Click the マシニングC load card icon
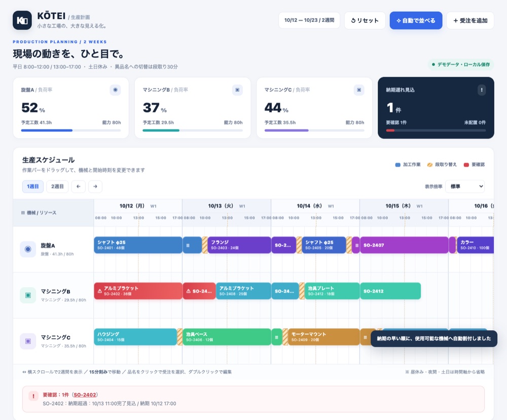This screenshot has width=507, height=420. pos(359,90)
